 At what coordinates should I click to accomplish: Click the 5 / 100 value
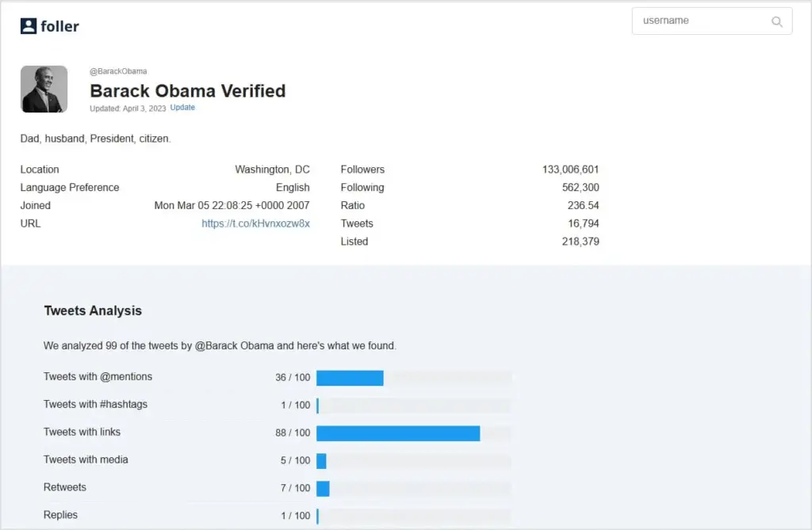point(295,460)
